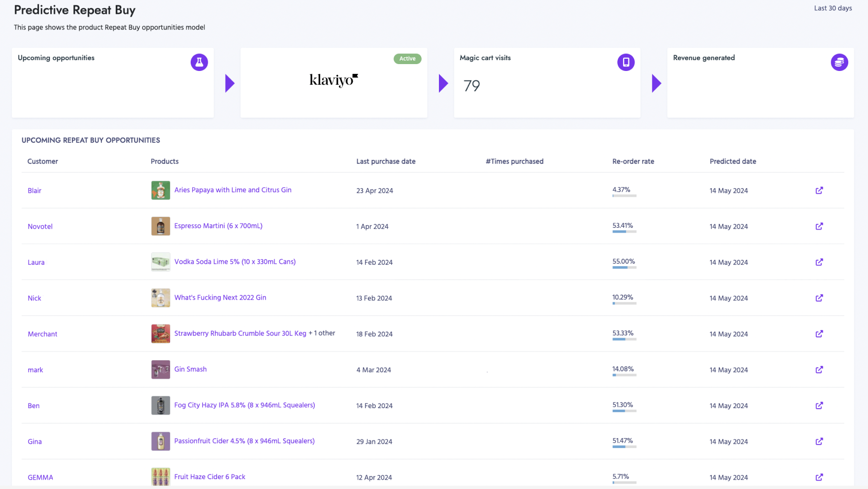Image resolution: width=868 pixels, height=489 pixels.
Task: Click the 23 Apr 2024 purchase date
Action: point(374,191)
